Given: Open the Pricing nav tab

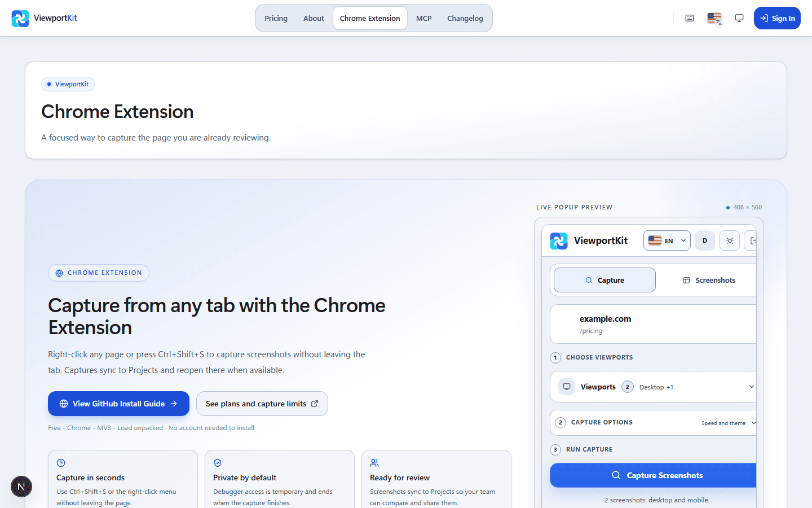Looking at the screenshot, I should coord(276,18).
